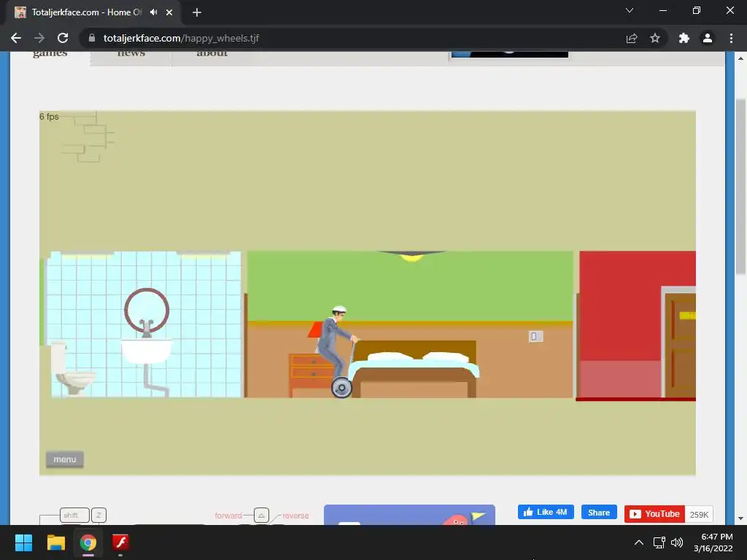Open the Windows Start menu
This screenshot has height=560, width=747.
(x=23, y=542)
